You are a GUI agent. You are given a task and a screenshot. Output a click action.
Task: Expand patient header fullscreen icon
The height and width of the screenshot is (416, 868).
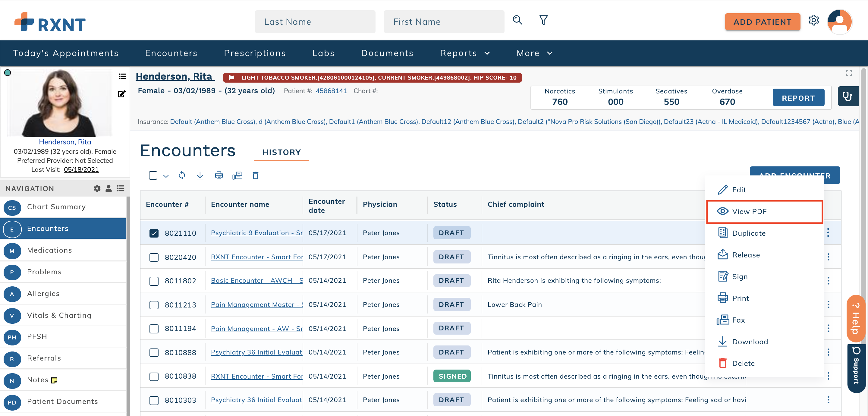(848, 73)
